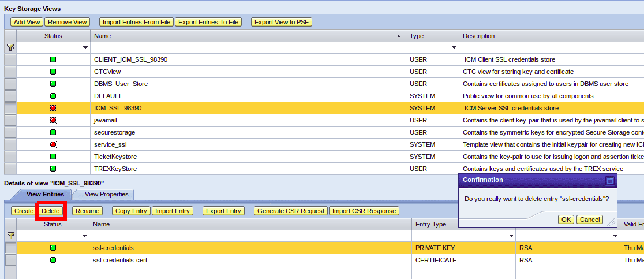Click the filter icon in View Entries table
Screen dimensions: 644x279
point(10,236)
